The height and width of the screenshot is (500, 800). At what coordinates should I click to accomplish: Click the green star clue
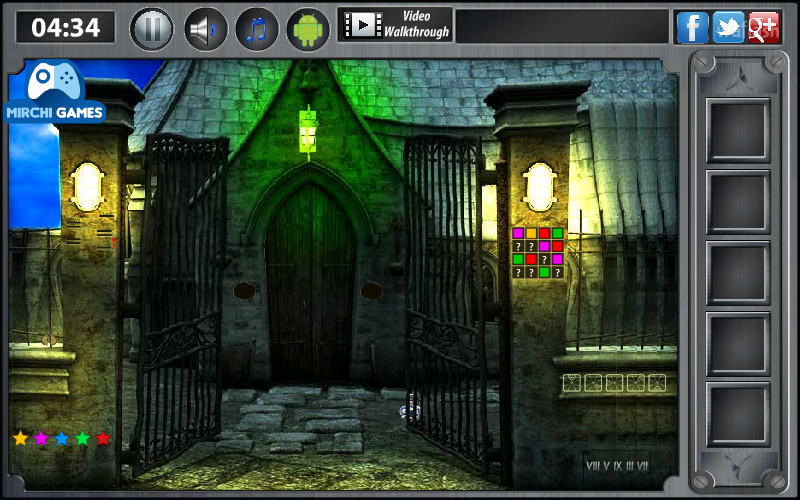(82, 438)
